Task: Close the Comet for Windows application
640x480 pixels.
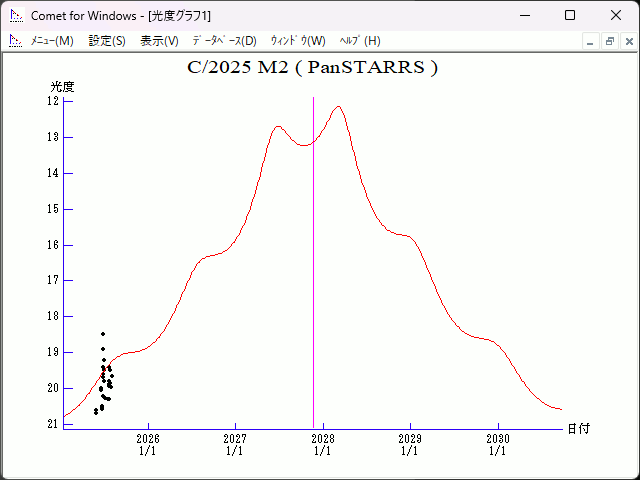Action: click(x=615, y=16)
